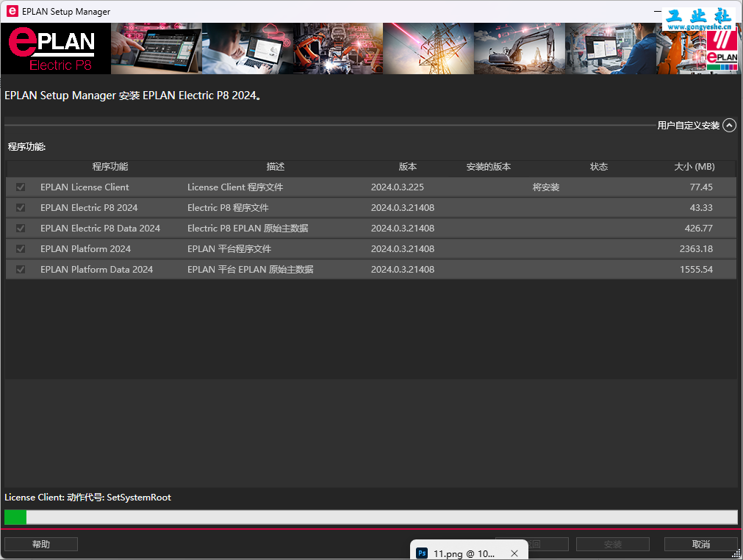
Task: Collapse the 用户自定义安装 section chevron
Action: [729, 125]
